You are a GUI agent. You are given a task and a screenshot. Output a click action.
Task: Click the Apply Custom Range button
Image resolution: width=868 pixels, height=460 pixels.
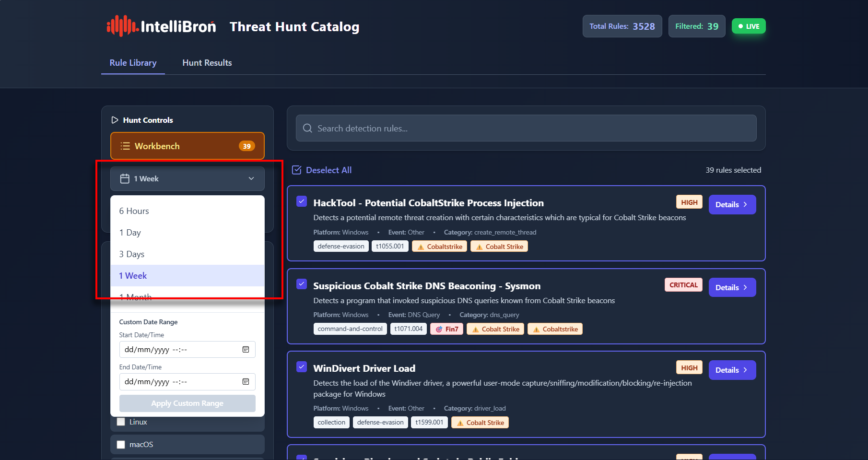click(x=187, y=403)
